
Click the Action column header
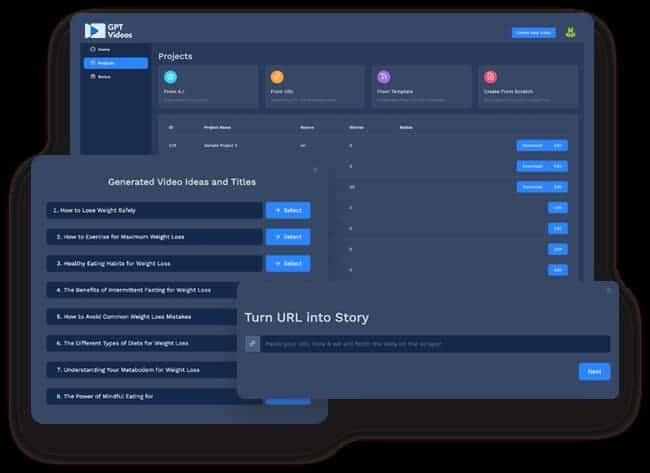tap(406, 128)
